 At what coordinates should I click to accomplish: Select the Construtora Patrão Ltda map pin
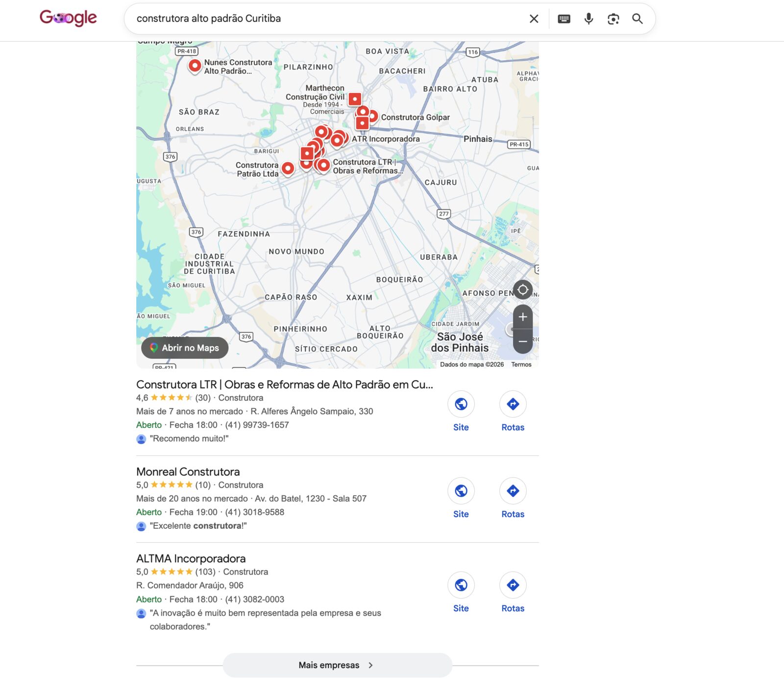pos(288,168)
